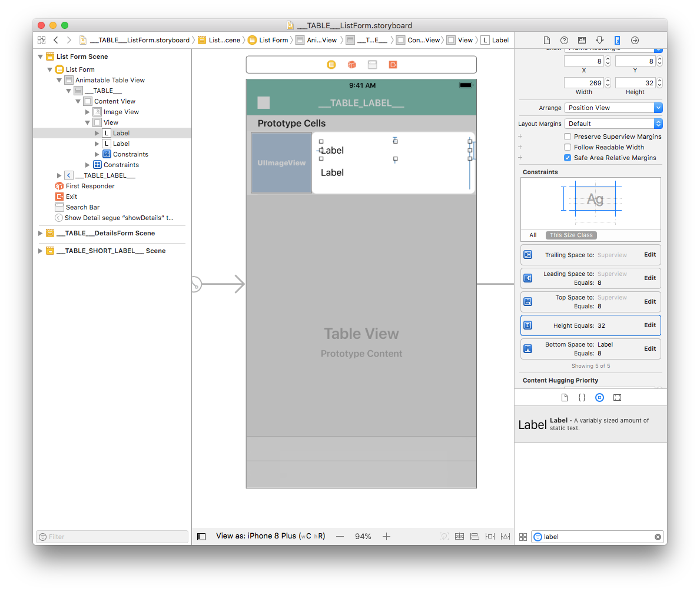Image resolution: width=700 pixels, height=592 pixels.
Task: Select the Exit icon in scene dock
Action: [x=393, y=65]
